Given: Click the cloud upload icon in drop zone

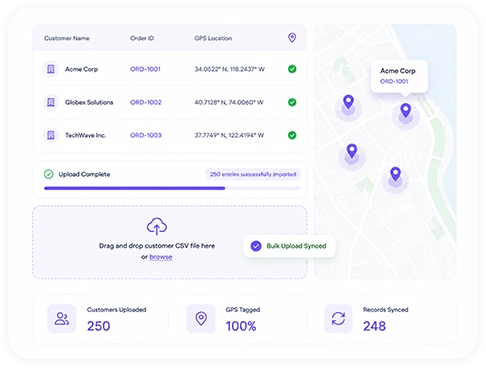Looking at the screenshot, I should (157, 226).
